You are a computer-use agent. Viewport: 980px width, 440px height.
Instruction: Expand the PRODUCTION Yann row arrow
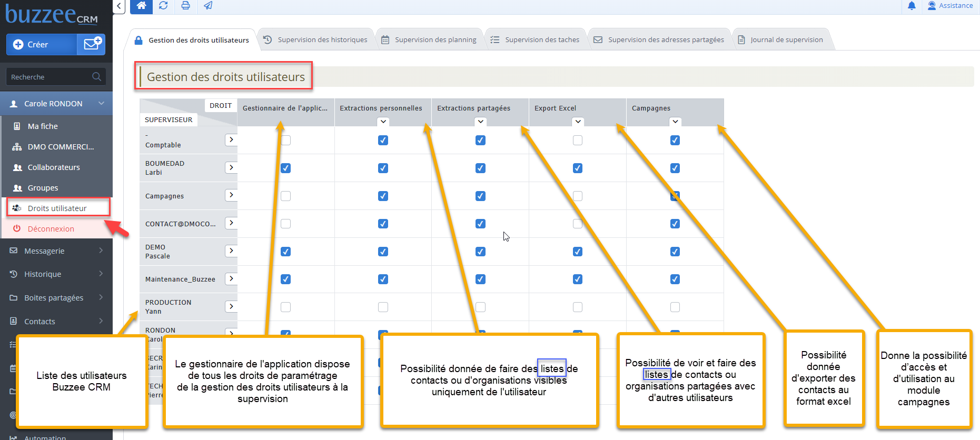coord(231,306)
